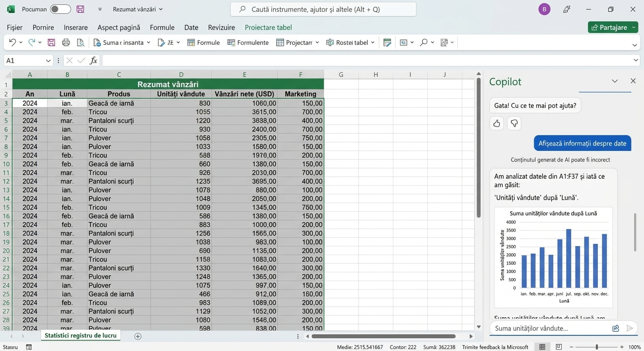The image size is (644, 351).
Task: Expand ribbon options chevron at right
Action: 635,45
